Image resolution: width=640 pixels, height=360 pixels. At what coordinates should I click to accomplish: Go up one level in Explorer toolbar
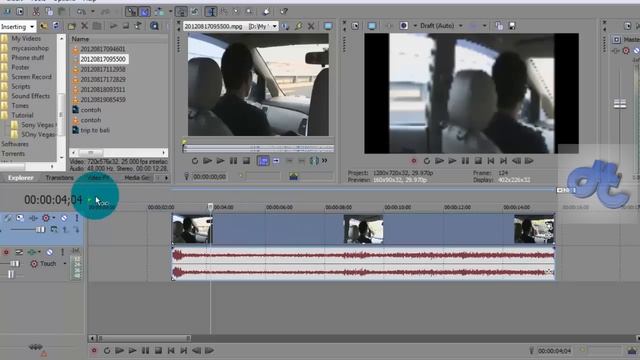pos(43,26)
